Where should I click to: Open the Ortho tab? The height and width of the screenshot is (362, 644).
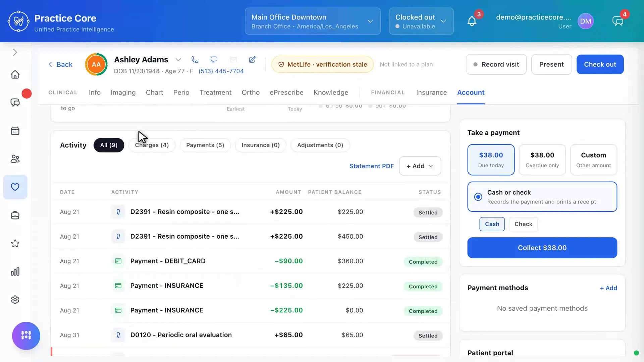tap(251, 93)
